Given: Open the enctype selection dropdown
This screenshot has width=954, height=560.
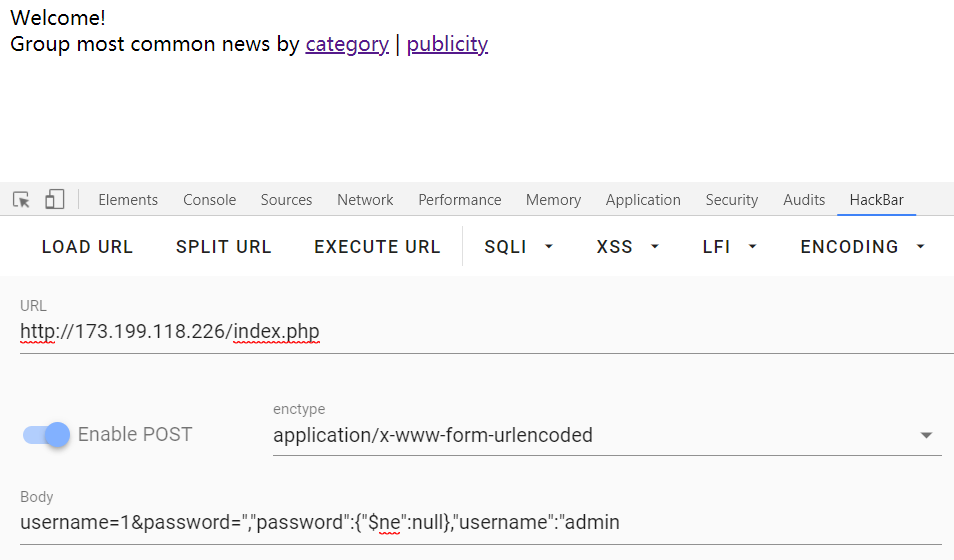Looking at the screenshot, I should pos(606,435).
